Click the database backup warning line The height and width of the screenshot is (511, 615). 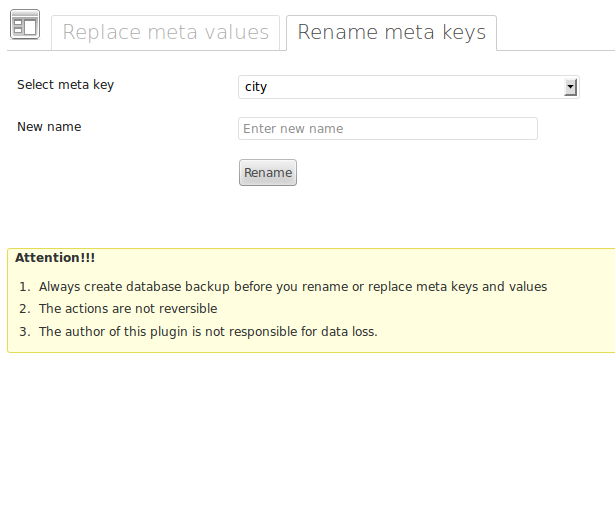click(x=293, y=287)
